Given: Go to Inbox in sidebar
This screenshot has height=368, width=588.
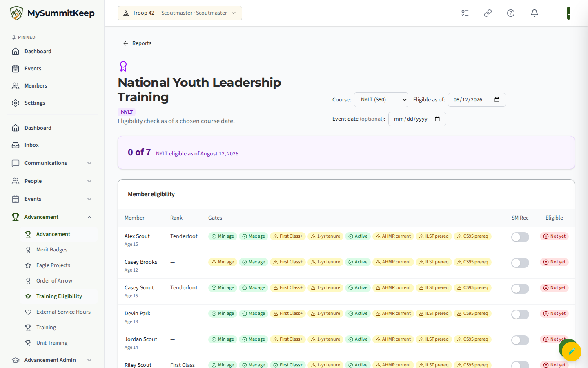Looking at the screenshot, I should pyautogui.click(x=52, y=145).
